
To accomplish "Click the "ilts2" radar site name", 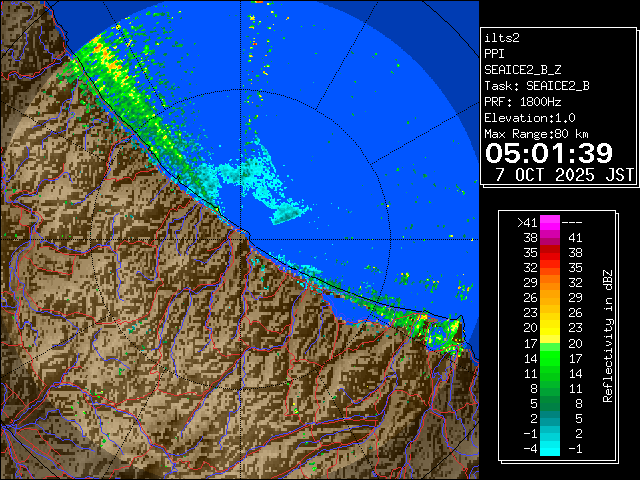I will pyautogui.click(x=503, y=37).
